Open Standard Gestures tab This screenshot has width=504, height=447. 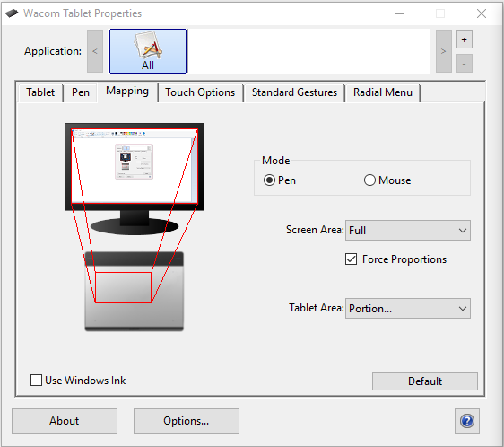pyautogui.click(x=294, y=92)
